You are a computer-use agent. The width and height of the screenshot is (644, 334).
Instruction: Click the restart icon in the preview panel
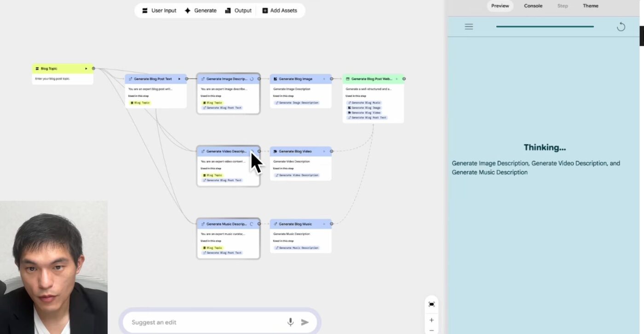(x=621, y=27)
